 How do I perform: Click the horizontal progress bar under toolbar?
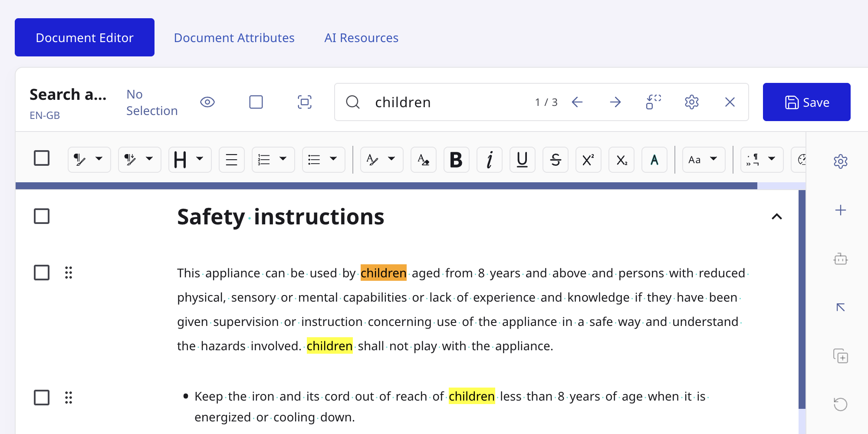386,186
